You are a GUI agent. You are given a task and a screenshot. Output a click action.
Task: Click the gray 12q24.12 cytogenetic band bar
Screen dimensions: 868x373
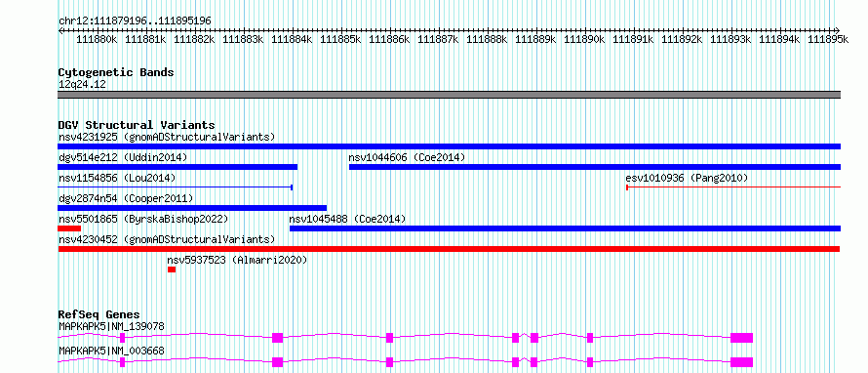449,95
